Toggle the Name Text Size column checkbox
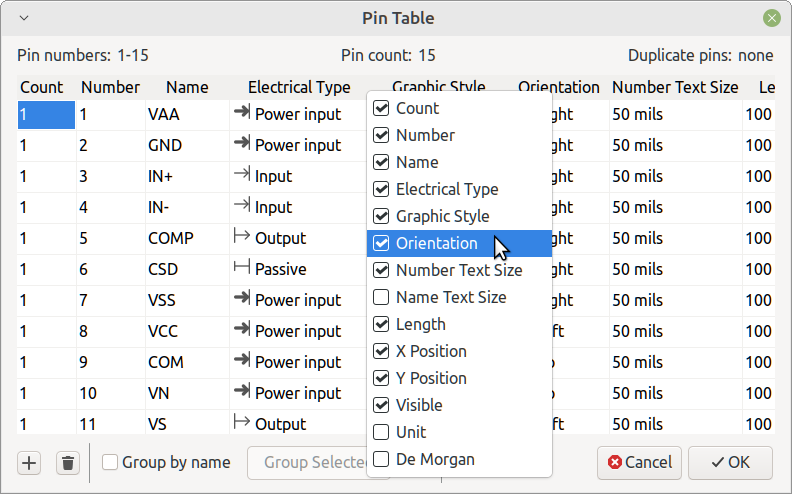The height and width of the screenshot is (494, 792). point(381,297)
